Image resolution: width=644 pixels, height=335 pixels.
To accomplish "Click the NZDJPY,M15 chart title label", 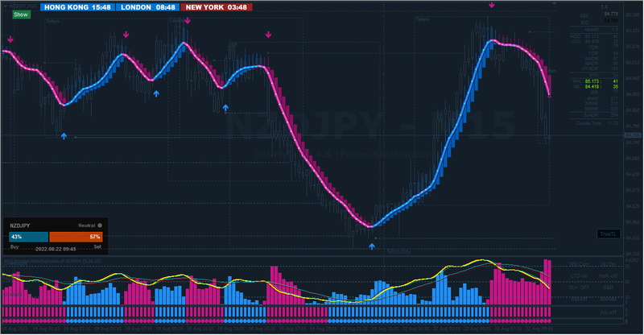I will 23,6.
